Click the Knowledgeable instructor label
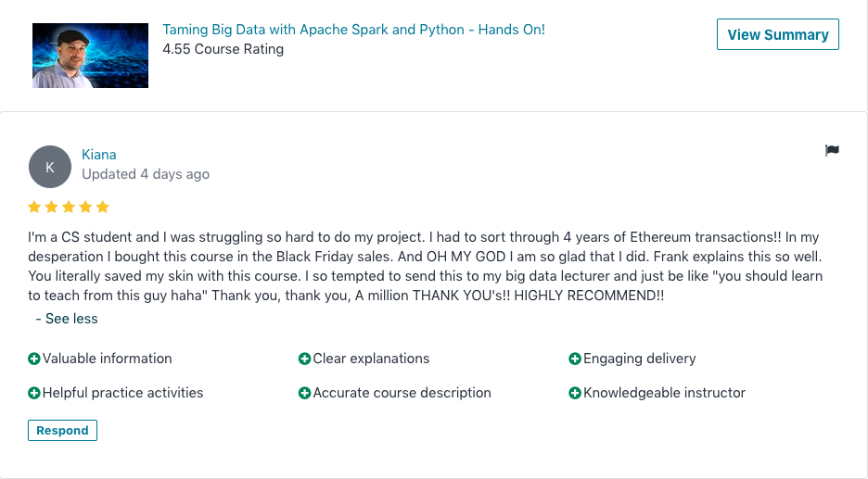The width and height of the screenshot is (868, 479). [x=664, y=393]
